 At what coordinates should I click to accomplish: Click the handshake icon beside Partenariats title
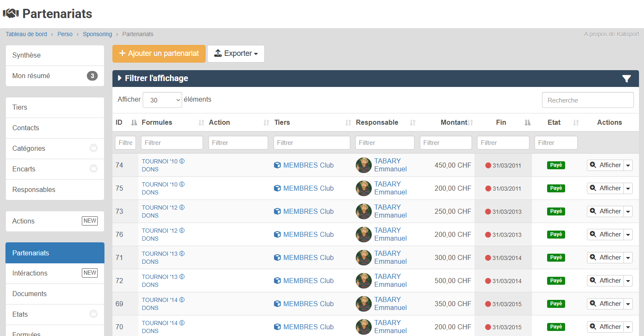11,13
